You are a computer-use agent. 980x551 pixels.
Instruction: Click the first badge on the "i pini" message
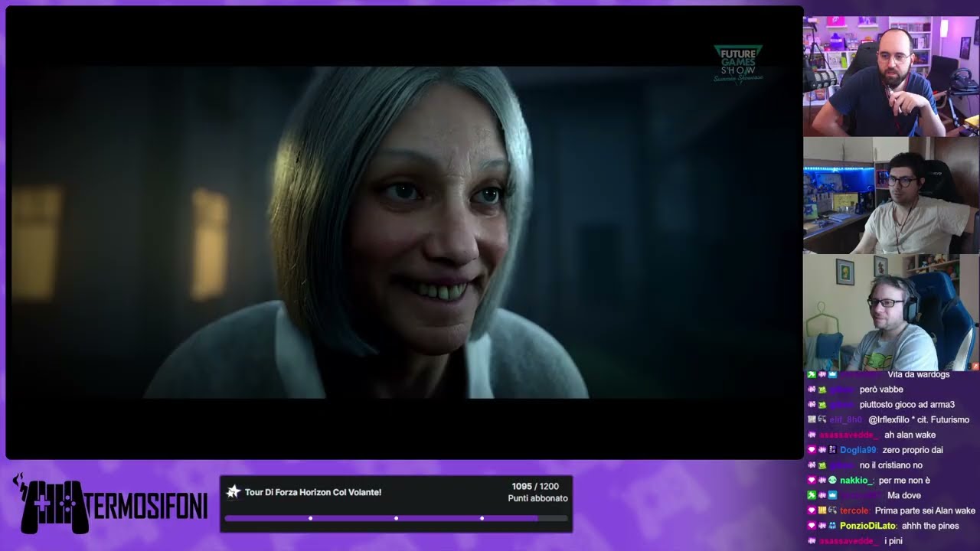pyautogui.click(x=812, y=541)
